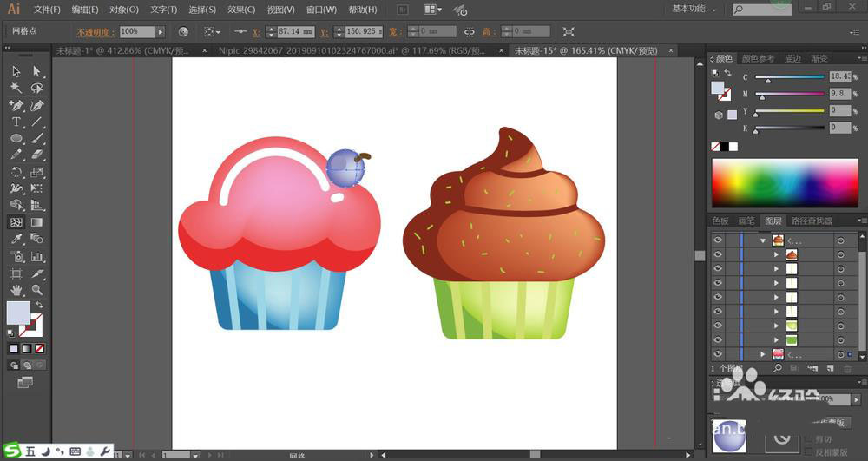Expand the chocolate frosting sublayer
The image size is (868, 461).
point(776,254)
